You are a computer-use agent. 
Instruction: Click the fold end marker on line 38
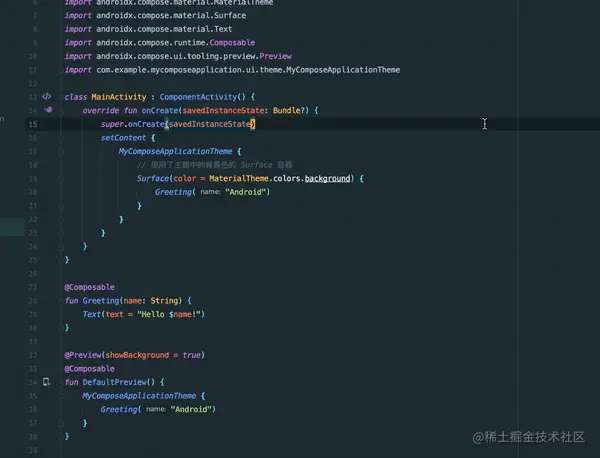(61, 437)
